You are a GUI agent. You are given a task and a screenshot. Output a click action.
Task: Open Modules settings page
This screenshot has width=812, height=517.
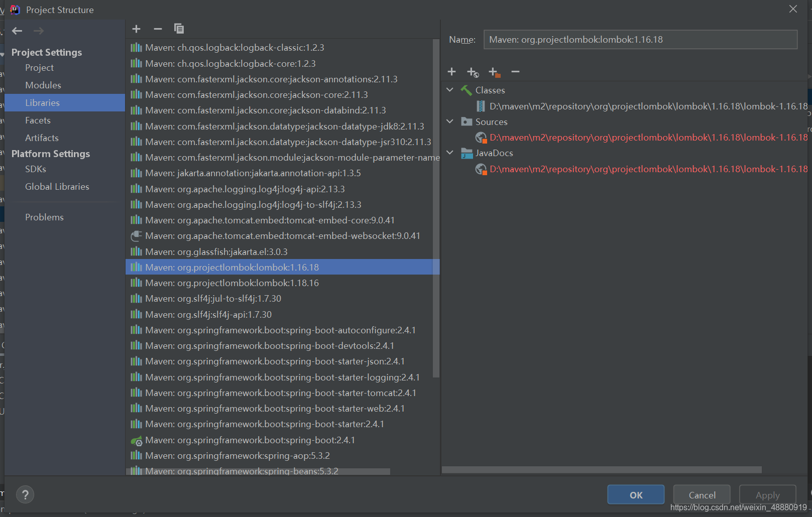[43, 85]
